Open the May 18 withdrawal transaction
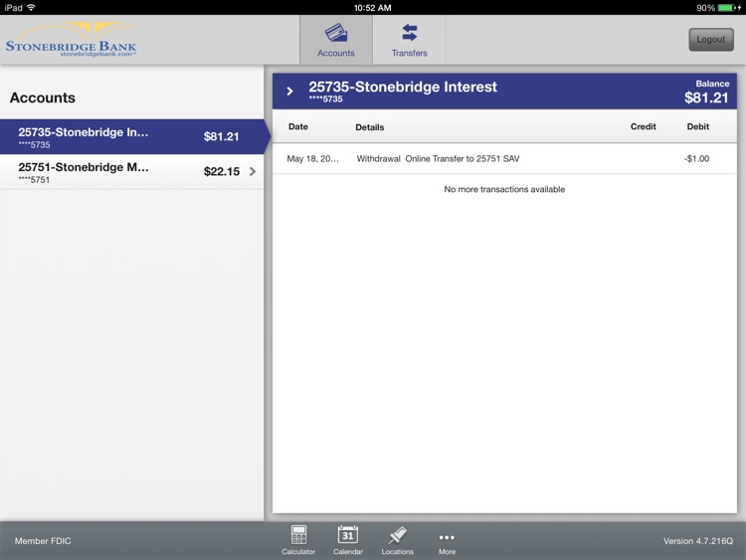Viewport: 746px width, 560px height. point(504,158)
